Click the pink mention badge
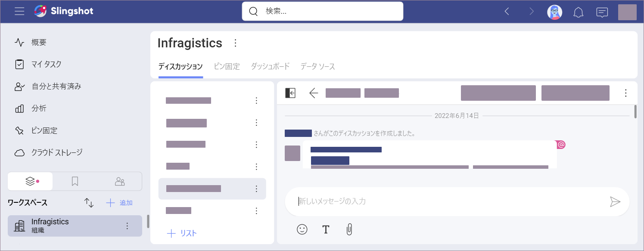Viewport: 644px width, 251px height. pos(560,145)
